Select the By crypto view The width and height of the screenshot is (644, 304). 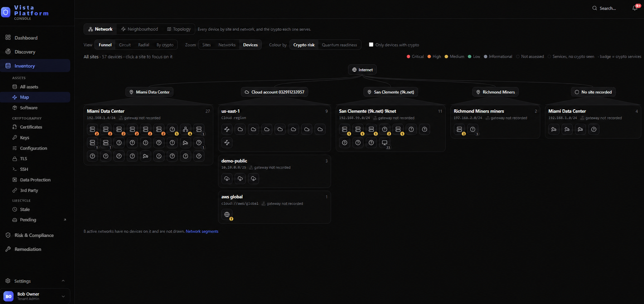click(165, 45)
